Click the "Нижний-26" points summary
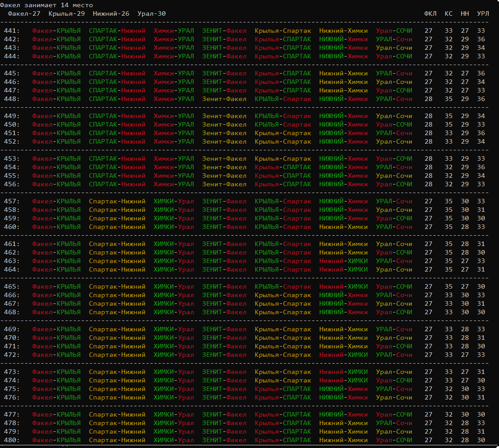This screenshot has height=448, width=499. (111, 13)
